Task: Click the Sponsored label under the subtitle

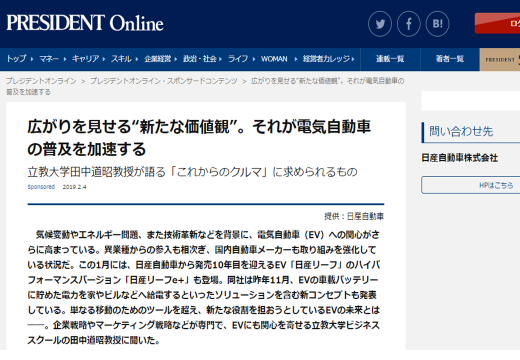Action: [x=41, y=187]
